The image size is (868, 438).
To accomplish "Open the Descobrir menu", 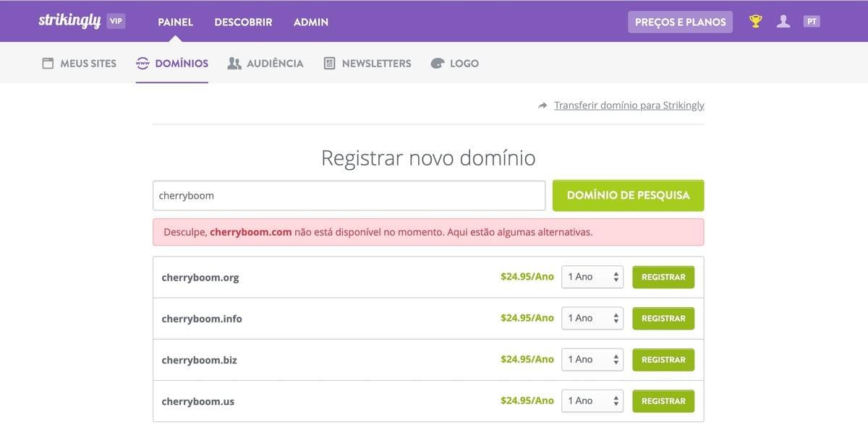I will point(243,22).
